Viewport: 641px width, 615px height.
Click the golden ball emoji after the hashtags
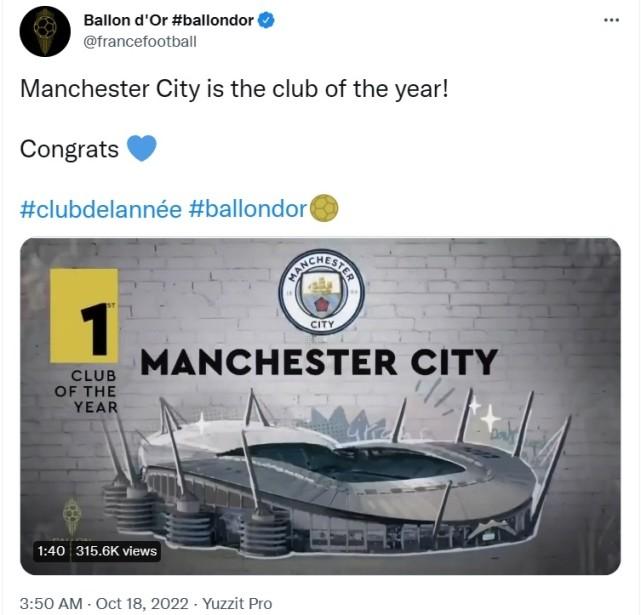coord(325,209)
